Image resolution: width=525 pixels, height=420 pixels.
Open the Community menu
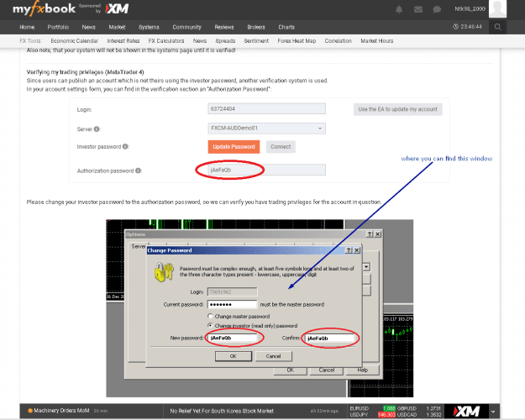click(x=186, y=27)
